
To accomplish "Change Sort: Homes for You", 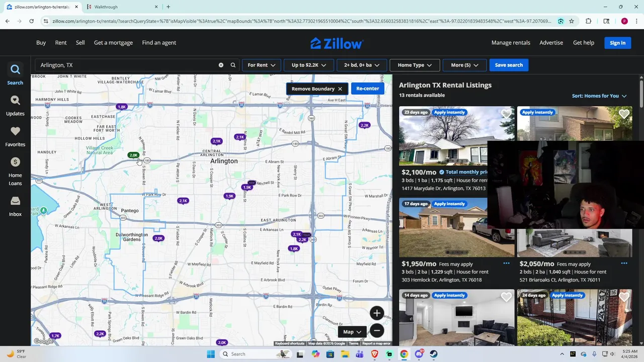I will (x=599, y=96).
